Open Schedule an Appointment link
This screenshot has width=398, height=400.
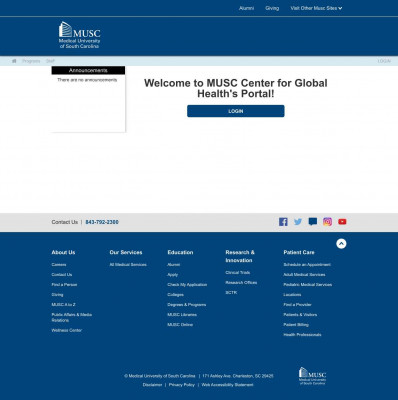[x=307, y=265]
